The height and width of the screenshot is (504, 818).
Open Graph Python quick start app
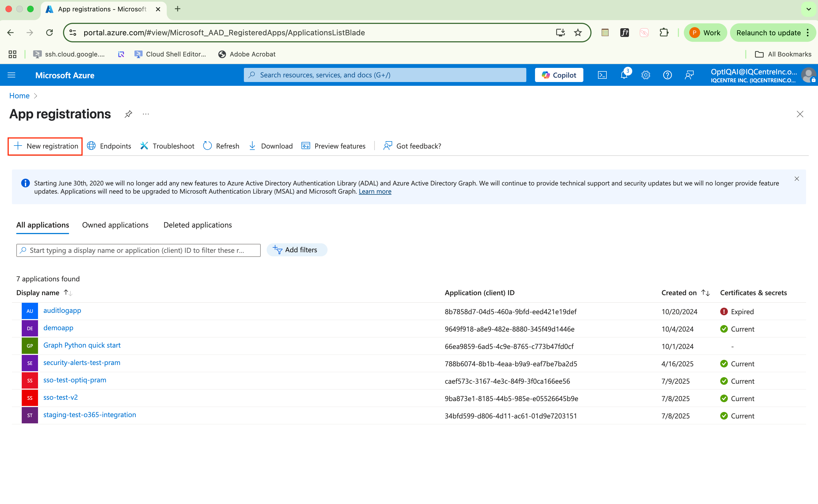coord(82,345)
